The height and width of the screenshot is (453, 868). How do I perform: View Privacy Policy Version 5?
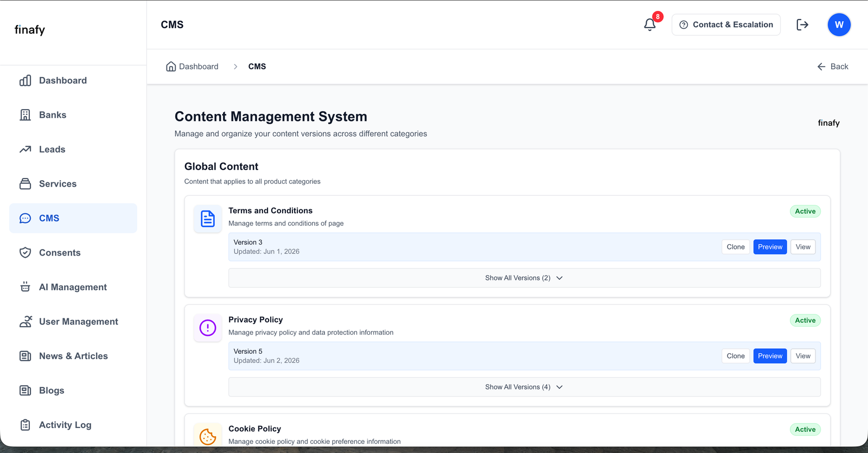803,356
